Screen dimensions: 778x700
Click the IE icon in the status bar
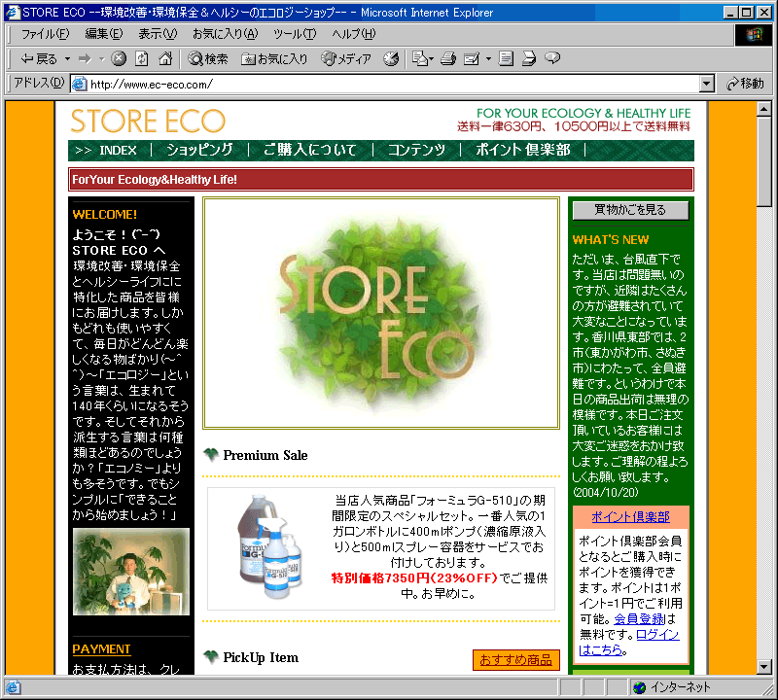pos(13,687)
